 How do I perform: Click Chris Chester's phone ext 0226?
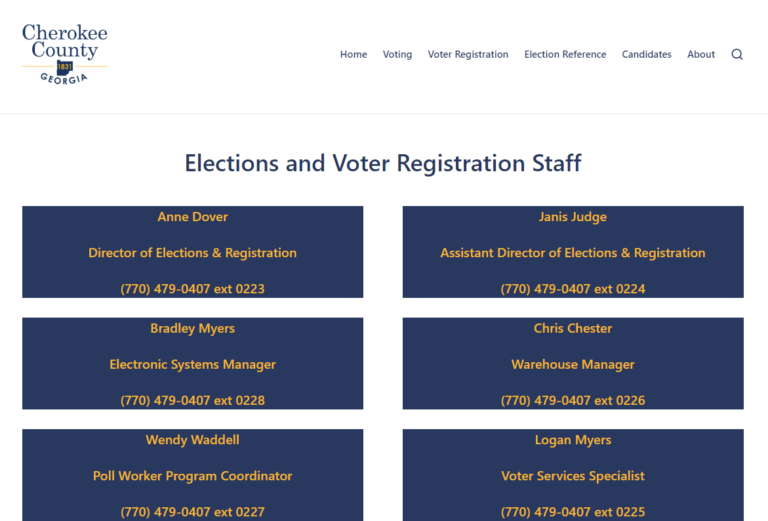(x=573, y=401)
